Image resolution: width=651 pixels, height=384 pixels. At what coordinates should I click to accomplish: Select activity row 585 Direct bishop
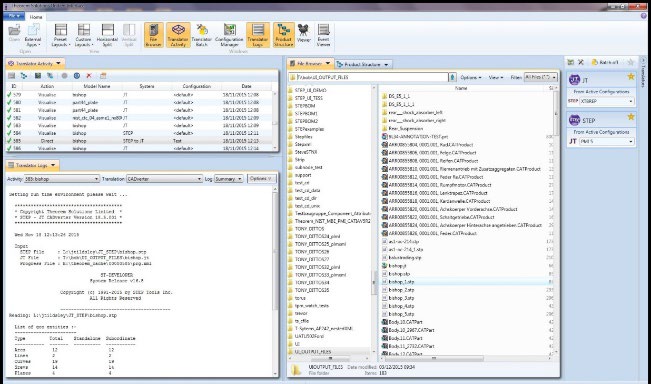139,141
